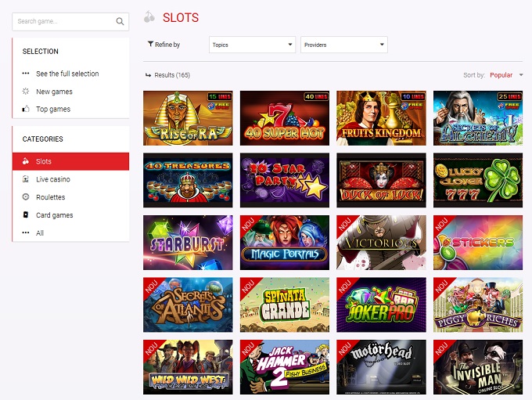Viewport: 532px width, 400px height.
Task: Click the Refine by filter icon
Action: point(150,45)
